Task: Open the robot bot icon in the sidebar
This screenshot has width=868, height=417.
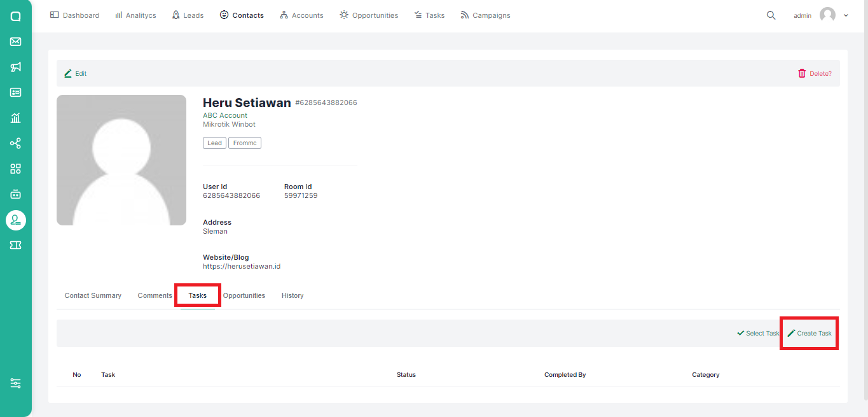Action: point(16,194)
